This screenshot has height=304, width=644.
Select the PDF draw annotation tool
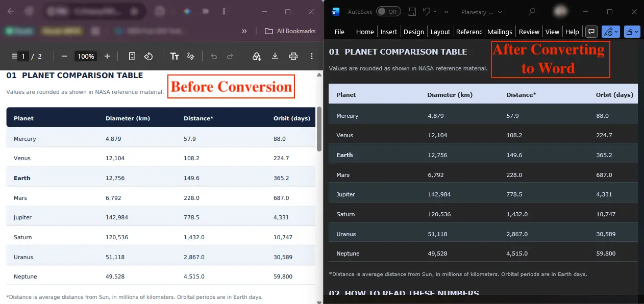pyautogui.click(x=191, y=56)
